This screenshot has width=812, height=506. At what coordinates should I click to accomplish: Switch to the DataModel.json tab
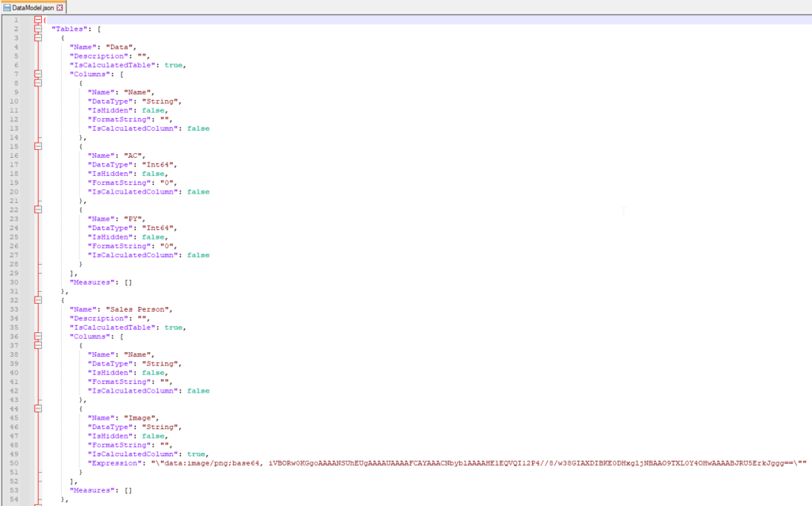(33, 7)
